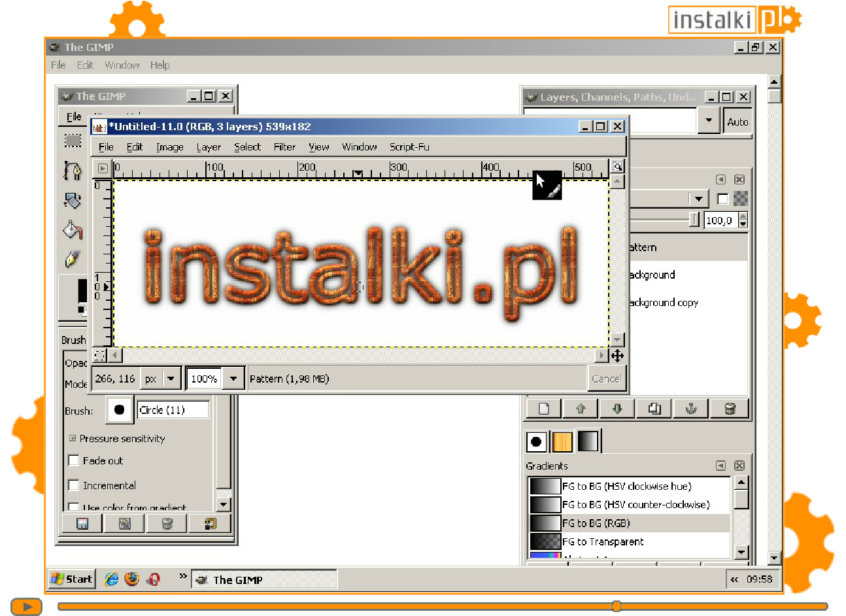Anchor the floating layer with anchor icon
This screenshot has height=616, width=846.
[691, 409]
